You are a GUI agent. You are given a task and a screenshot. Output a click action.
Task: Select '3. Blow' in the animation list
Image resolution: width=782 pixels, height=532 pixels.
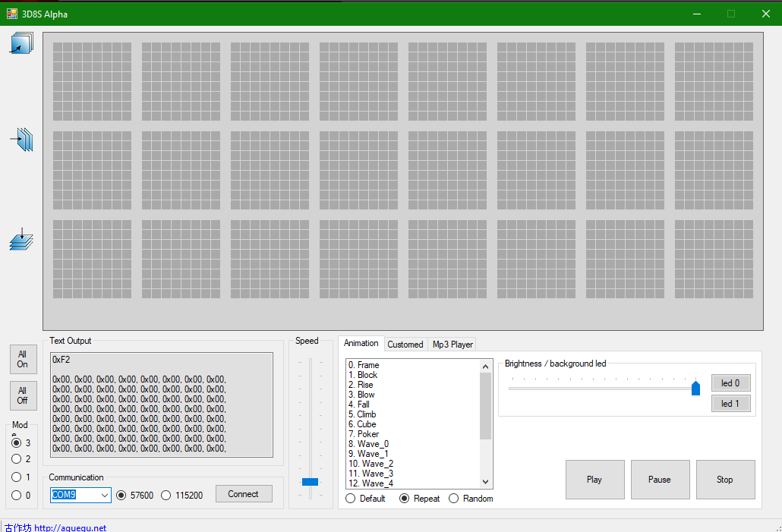click(413, 395)
